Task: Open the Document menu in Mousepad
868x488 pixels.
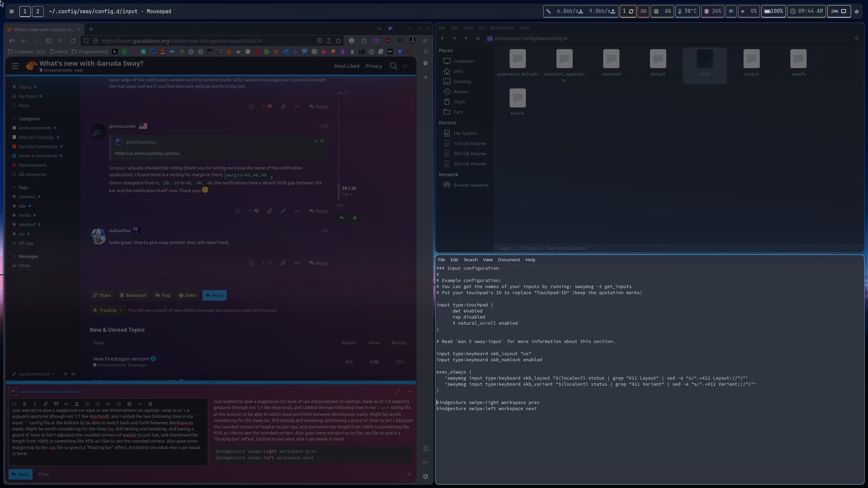Action: (509, 260)
